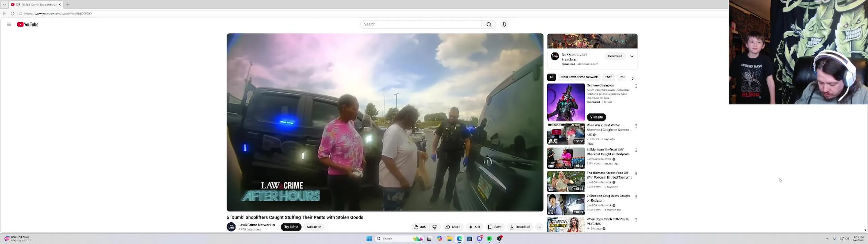Screen dimensions: 868x244
Task: Open the YouTube hamburger guide menu
Action: pyautogui.click(x=9, y=24)
